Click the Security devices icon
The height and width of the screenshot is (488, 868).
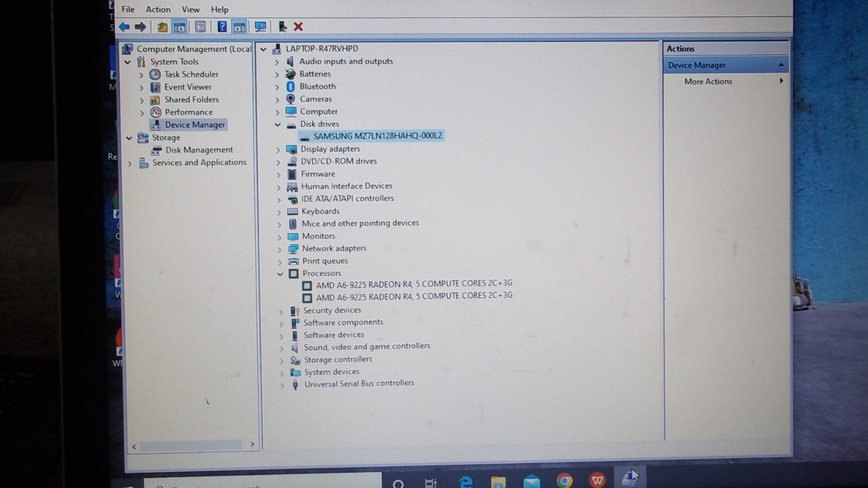click(295, 311)
